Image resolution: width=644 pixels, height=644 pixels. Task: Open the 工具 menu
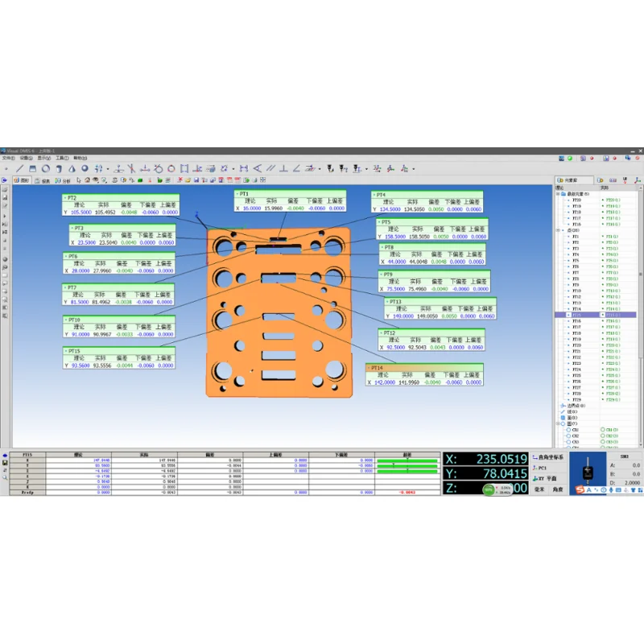coord(63,158)
